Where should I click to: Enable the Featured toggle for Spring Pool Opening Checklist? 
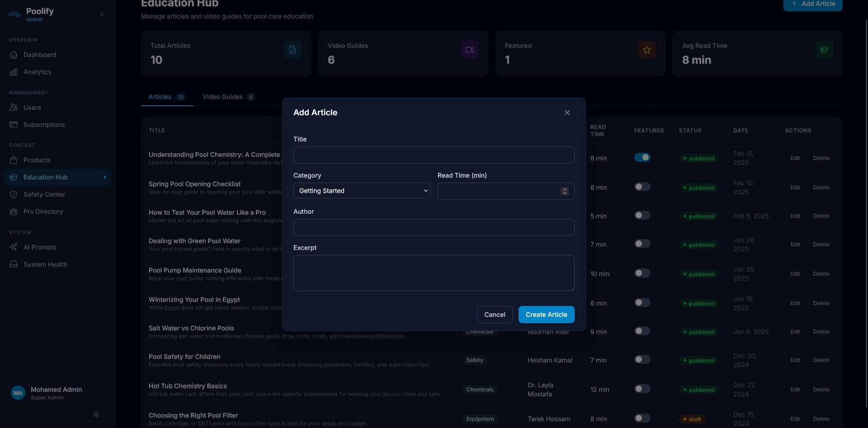coord(642,186)
